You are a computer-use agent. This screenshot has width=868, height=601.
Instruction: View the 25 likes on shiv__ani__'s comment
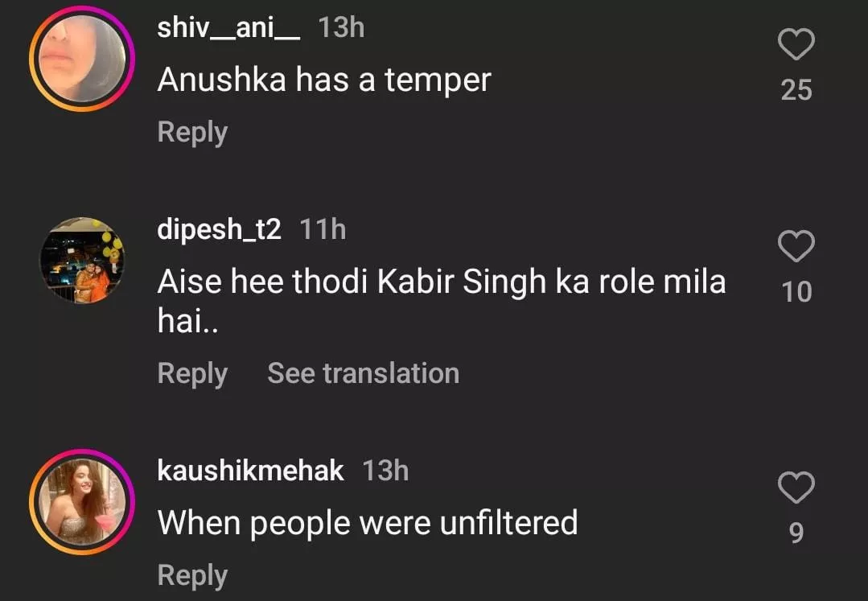coord(796,90)
